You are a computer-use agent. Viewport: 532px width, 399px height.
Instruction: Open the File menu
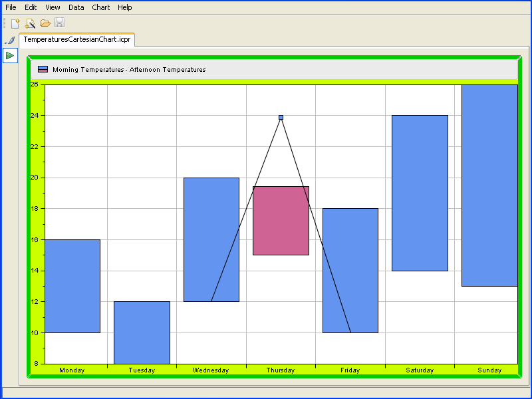[11, 7]
